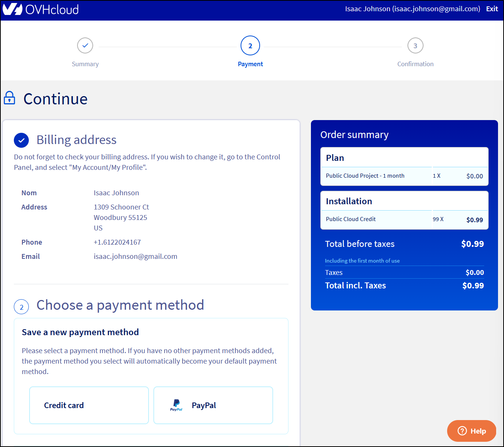Click the question mark Help icon

[x=462, y=431]
